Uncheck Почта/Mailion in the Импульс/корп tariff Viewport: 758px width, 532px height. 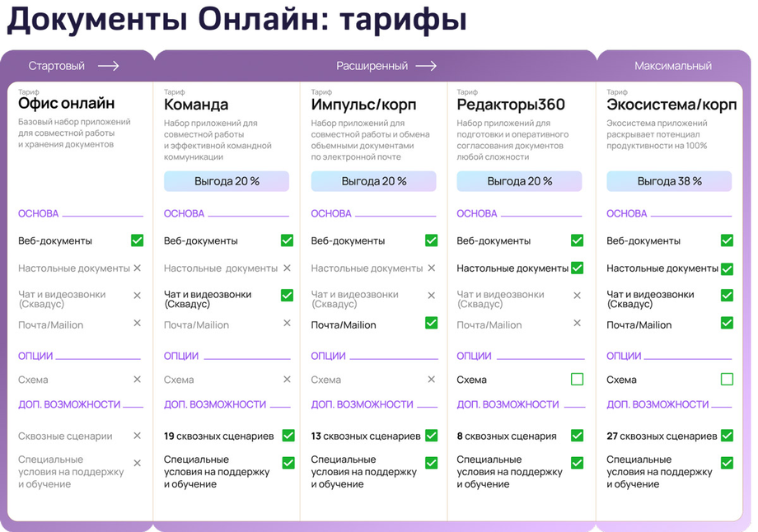coord(432,323)
